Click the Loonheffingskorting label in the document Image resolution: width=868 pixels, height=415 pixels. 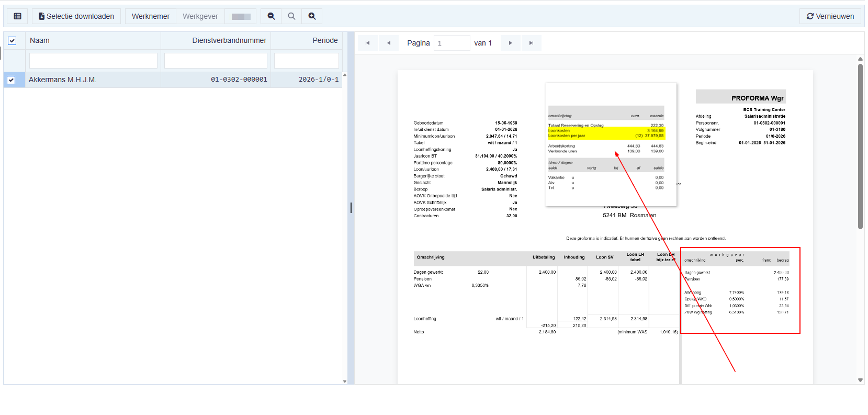point(432,150)
